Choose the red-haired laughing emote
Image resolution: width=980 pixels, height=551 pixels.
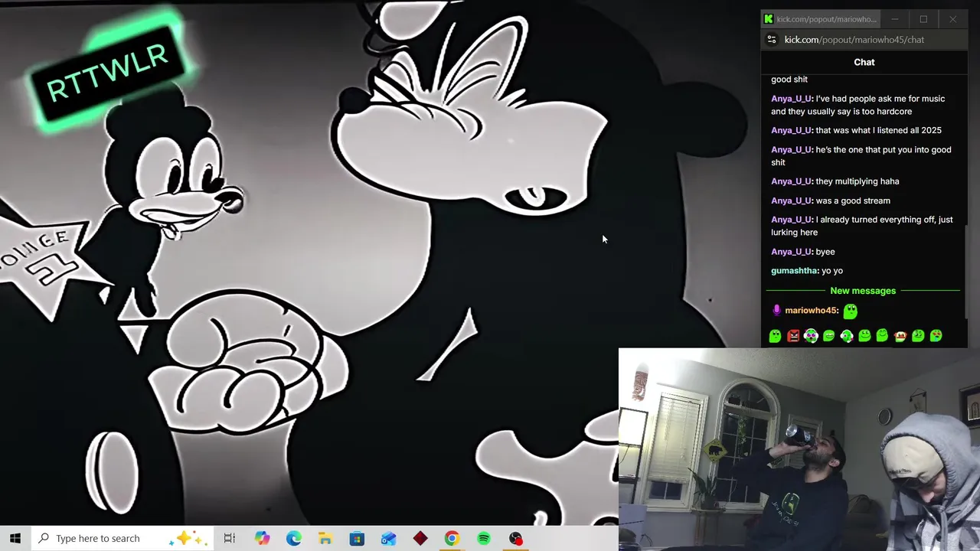point(900,336)
